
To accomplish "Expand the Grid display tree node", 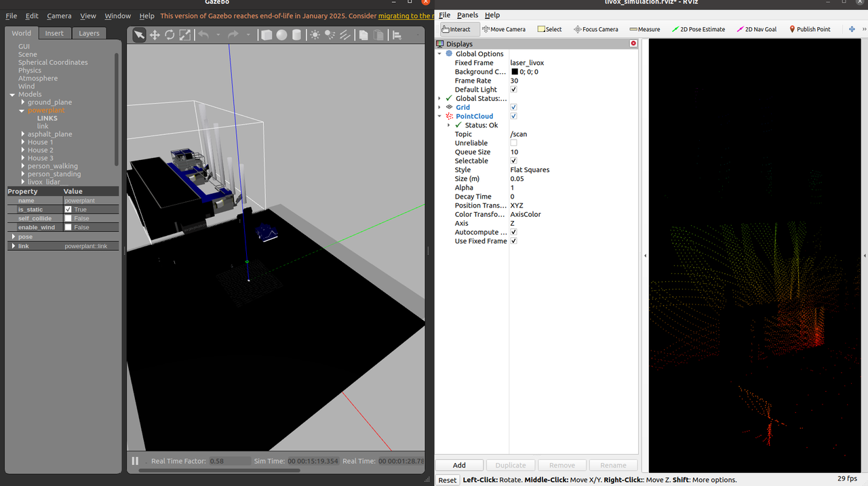I will pyautogui.click(x=439, y=107).
